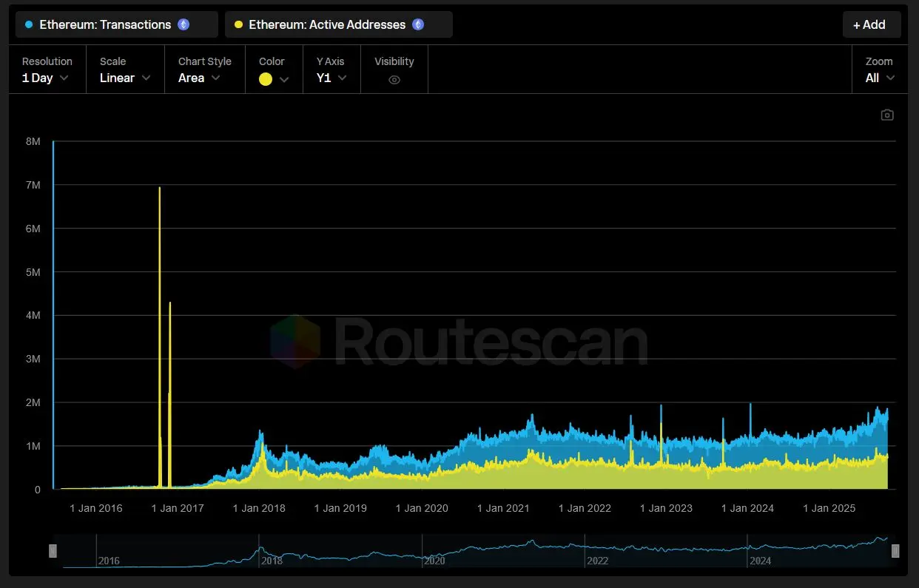Click the 8M y-axis label

click(x=33, y=141)
